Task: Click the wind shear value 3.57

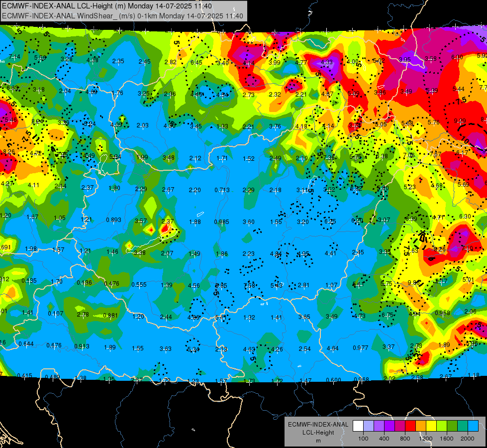Action: [x=141, y=221]
